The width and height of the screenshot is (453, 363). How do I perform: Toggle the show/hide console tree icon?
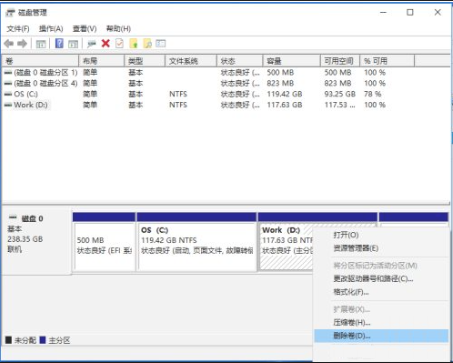click(41, 44)
